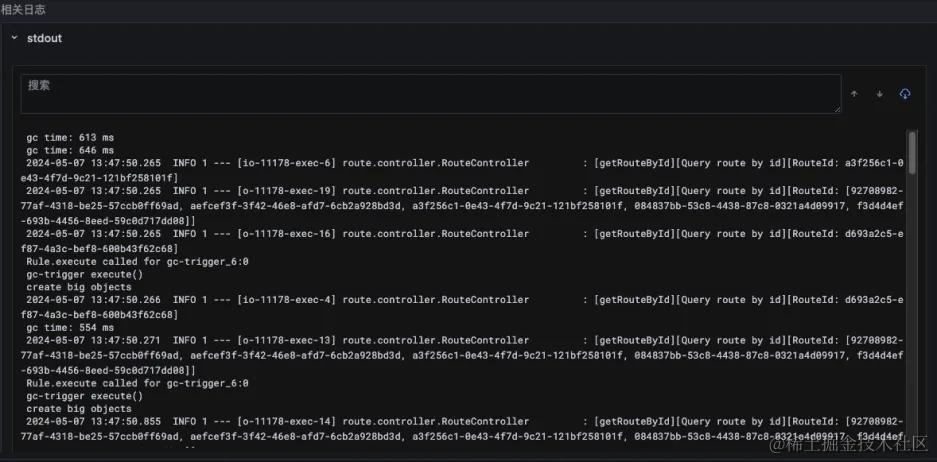Select the "gc time: 613 ms" log line

click(x=70, y=137)
